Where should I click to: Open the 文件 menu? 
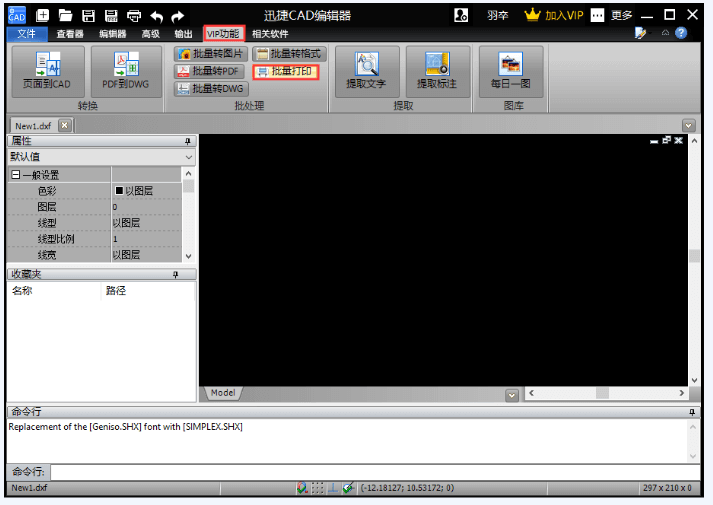click(x=26, y=34)
